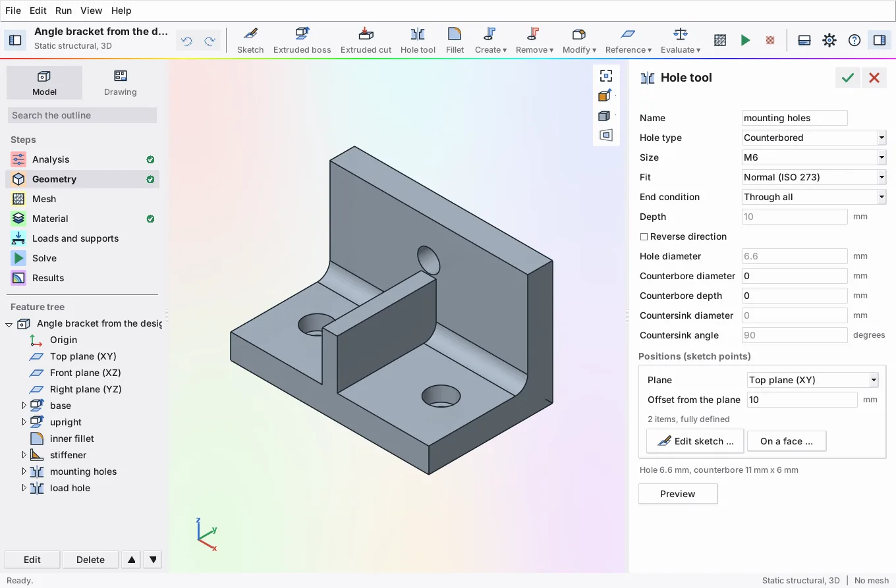The image size is (896, 588).
Task: Open the Plane Top plane (XY) dropdown
Action: pyautogui.click(x=813, y=380)
